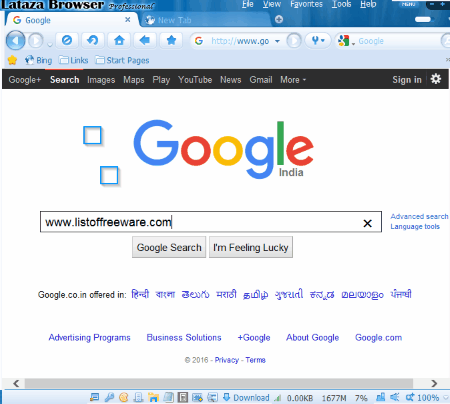
Task: Open the About Google link
Action: click(x=312, y=337)
